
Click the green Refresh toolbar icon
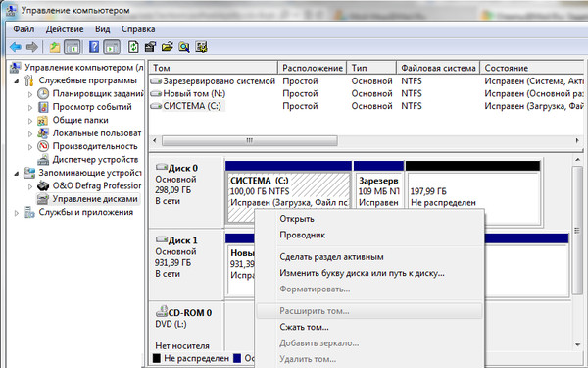[133, 47]
